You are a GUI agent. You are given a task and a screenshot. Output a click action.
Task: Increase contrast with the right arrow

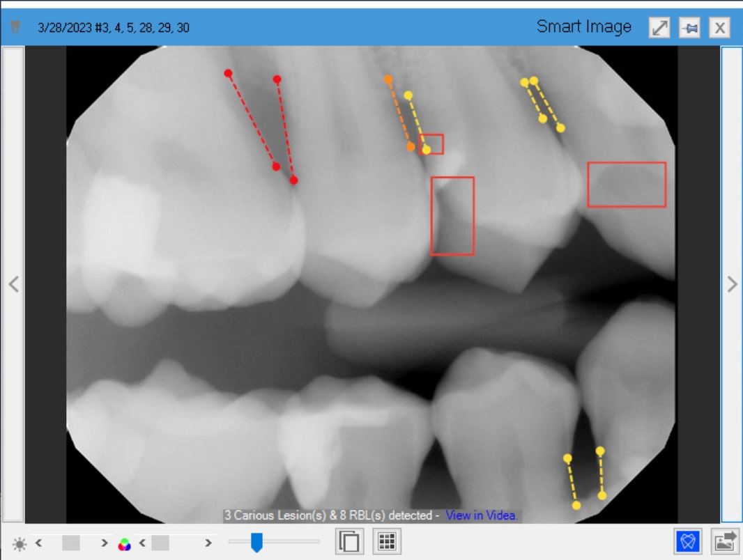(208, 543)
